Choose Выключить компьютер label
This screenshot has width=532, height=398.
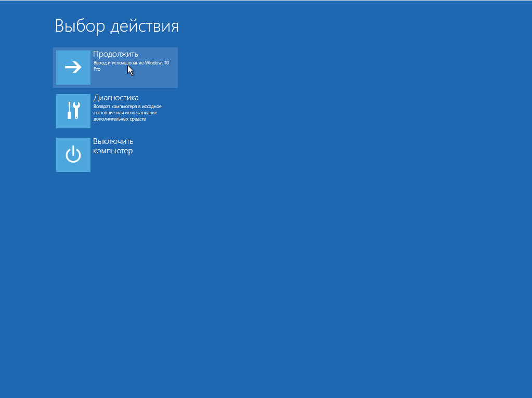[113, 146]
